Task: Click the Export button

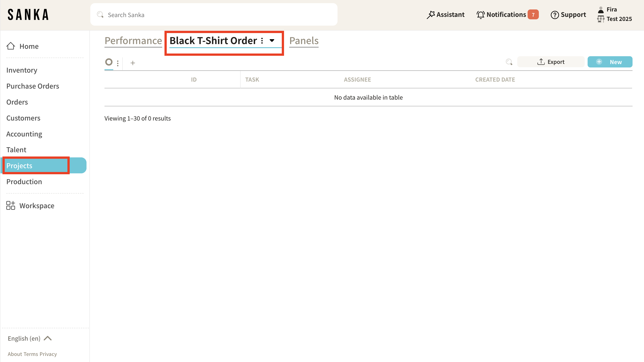Action: (551, 62)
